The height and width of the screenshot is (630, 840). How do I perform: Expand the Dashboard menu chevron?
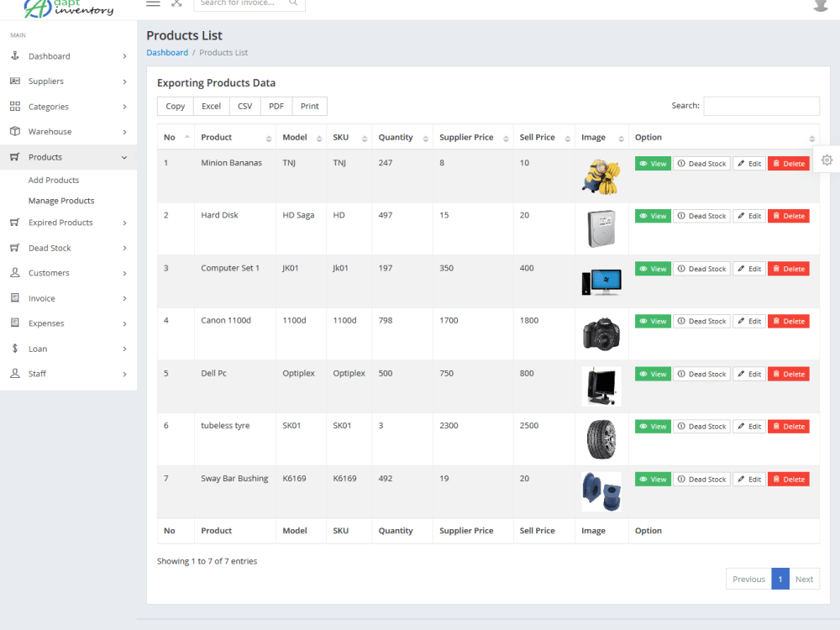124,56
